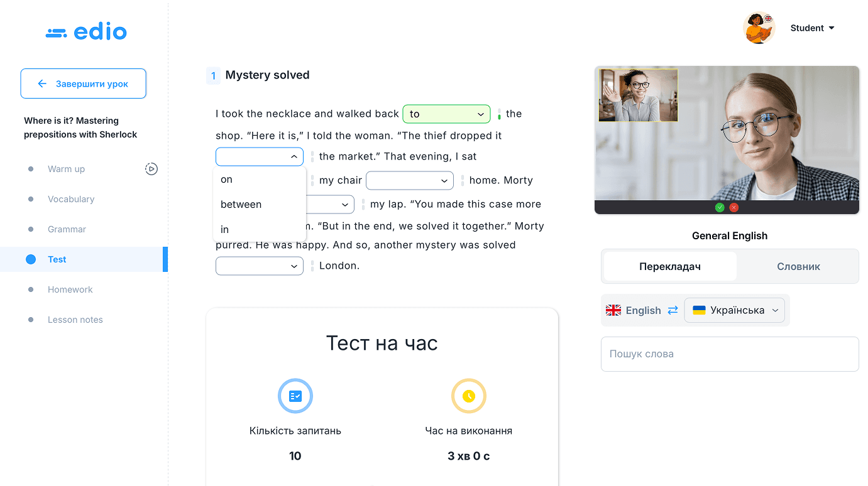
Task: Open dropdown between 'my chair' and 'home'
Action: [410, 180]
